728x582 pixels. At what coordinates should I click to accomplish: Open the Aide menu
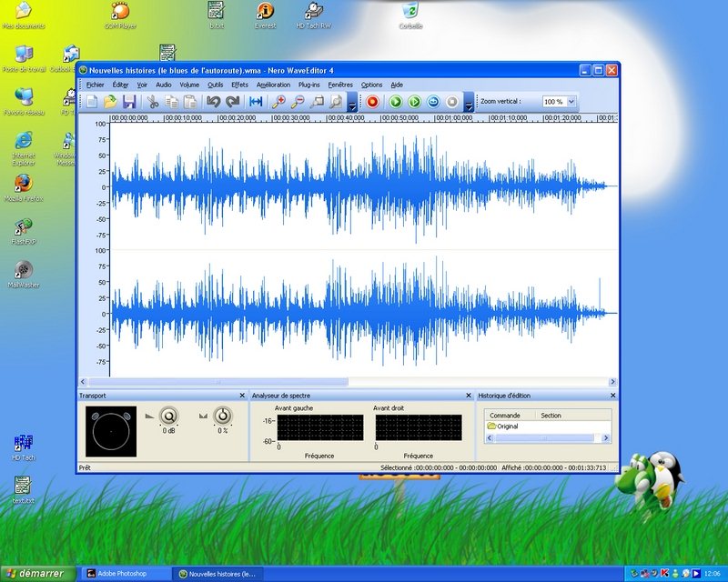(397, 85)
